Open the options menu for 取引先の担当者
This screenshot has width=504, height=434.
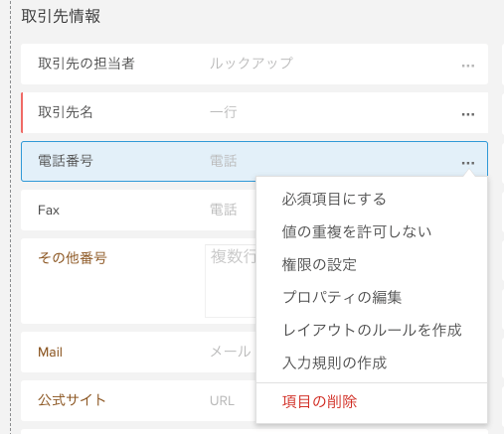(468, 66)
